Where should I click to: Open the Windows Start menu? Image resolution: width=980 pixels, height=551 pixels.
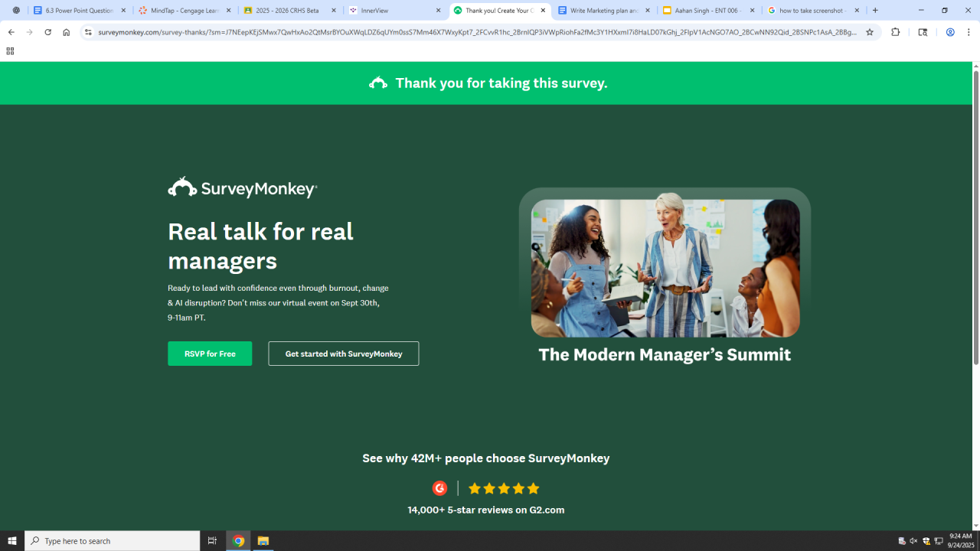12,541
